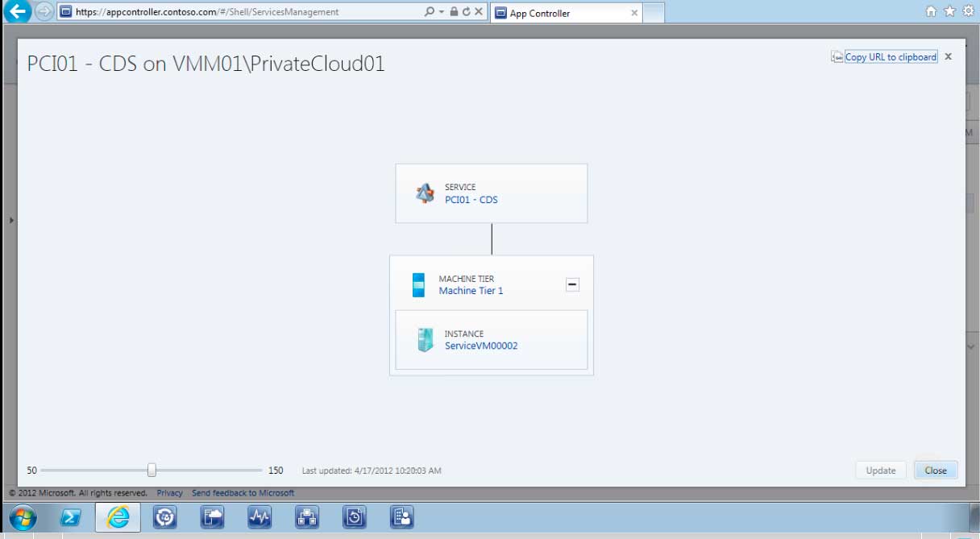Open browser Tools gear icon
The image size is (980, 539).
tap(968, 11)
